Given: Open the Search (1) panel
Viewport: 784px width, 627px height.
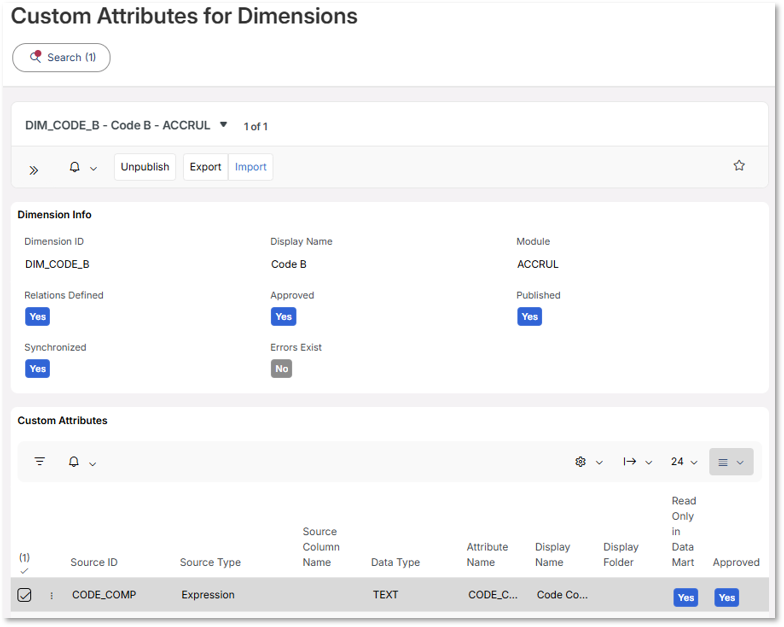Looking at the screenshot, I should (x=61, y=58).
